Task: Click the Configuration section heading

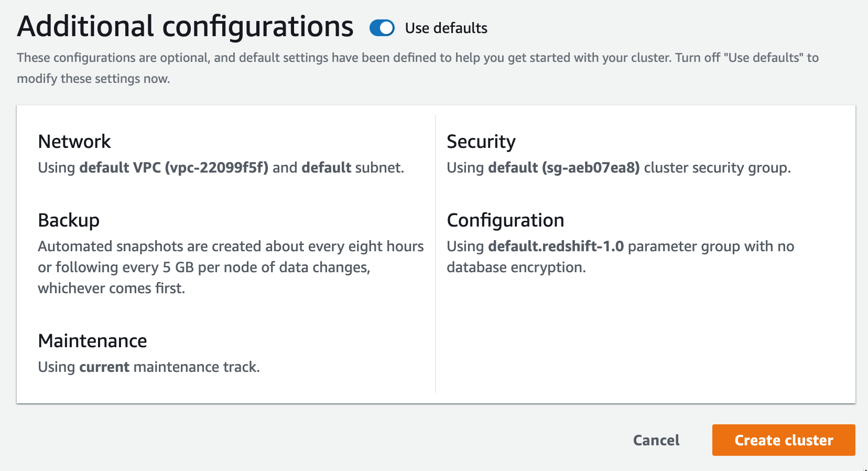Action: point(505,220)
